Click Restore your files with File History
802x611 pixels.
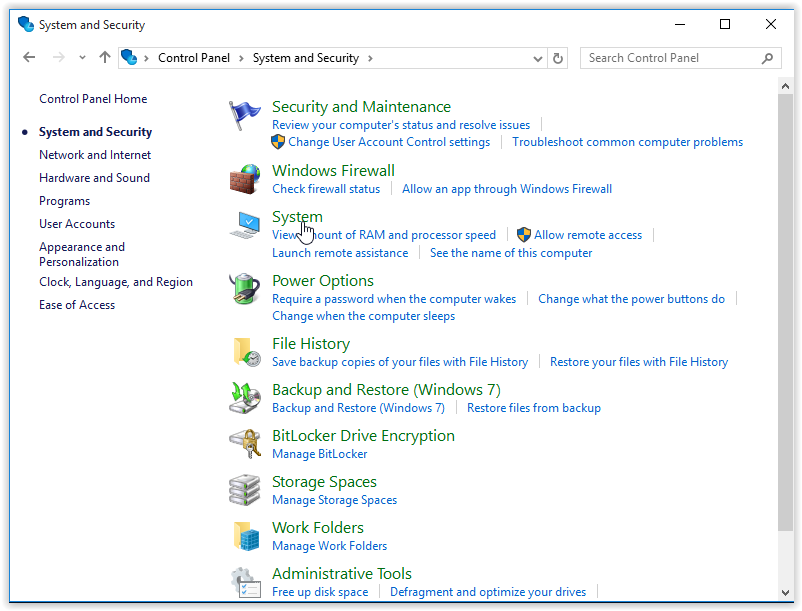[639, 362]
